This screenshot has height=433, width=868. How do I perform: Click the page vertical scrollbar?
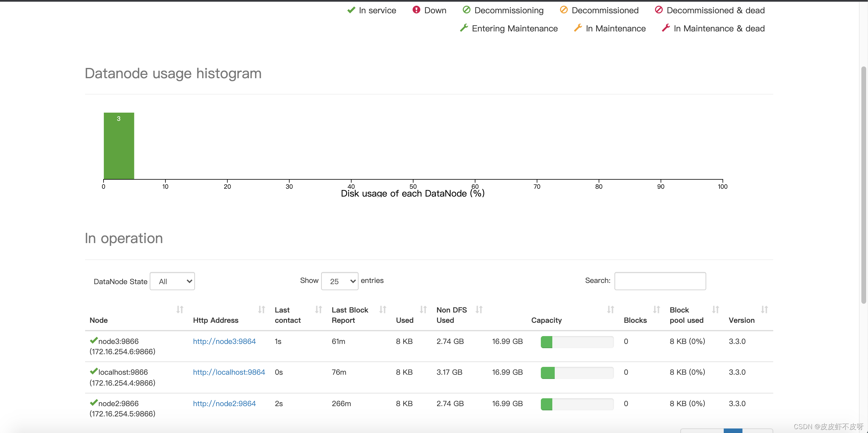(x=863, y=185)
